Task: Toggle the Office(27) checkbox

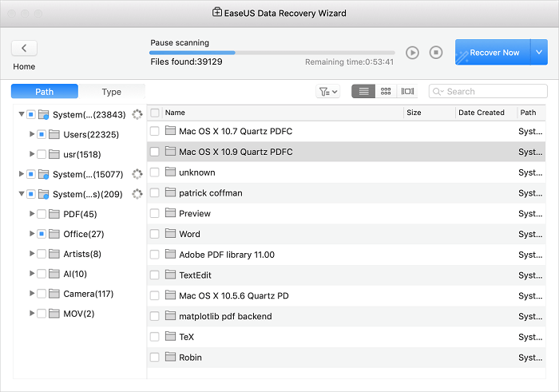Action: pos(42,234)
